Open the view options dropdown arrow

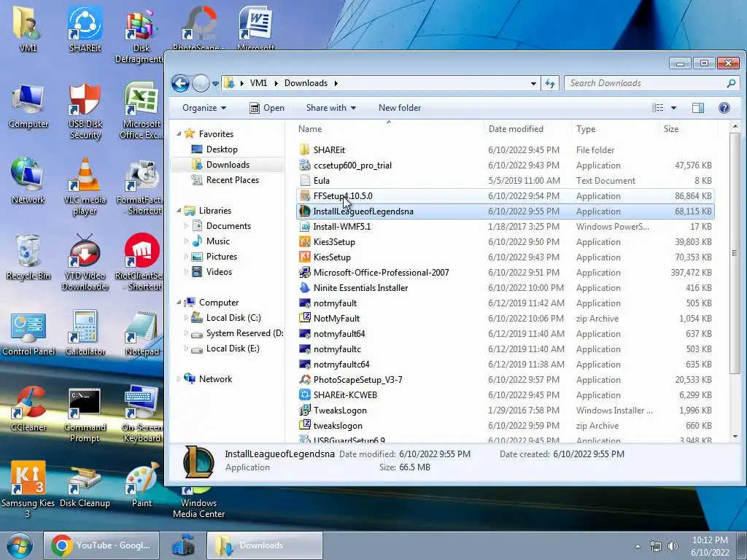[x=673, y=108]
